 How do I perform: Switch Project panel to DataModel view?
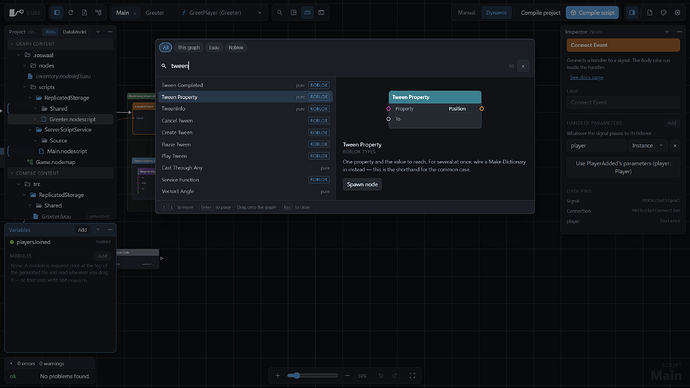tap(74, 32)
